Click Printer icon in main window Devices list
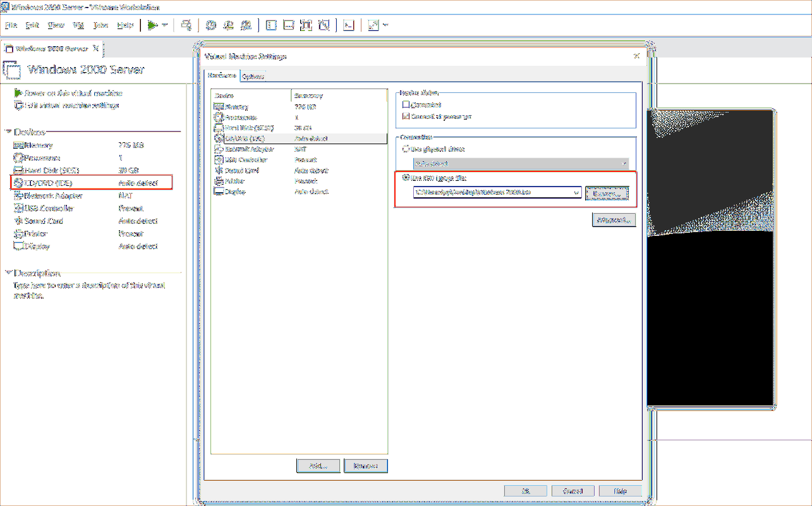Image resolution: width=812 pixels, height=506 pixels. (18, 234)
